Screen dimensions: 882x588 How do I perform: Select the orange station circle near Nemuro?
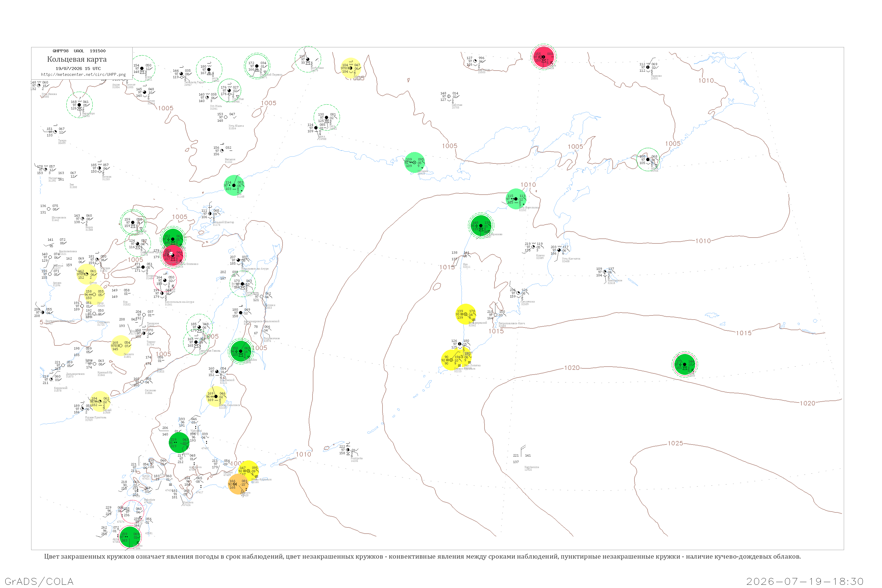238,484
